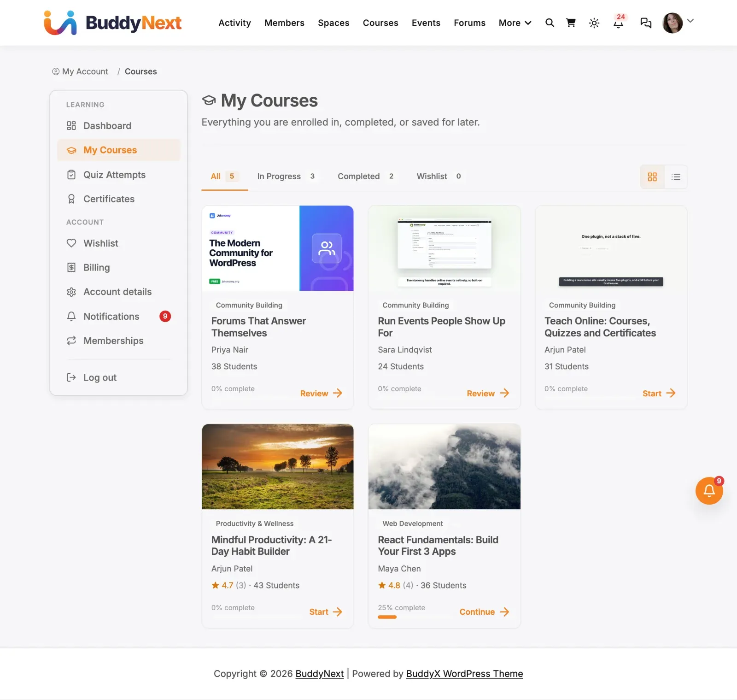This screenshot has width=737, height=700.
Task: Switch to grid view layout
Action: click(652, 177)
